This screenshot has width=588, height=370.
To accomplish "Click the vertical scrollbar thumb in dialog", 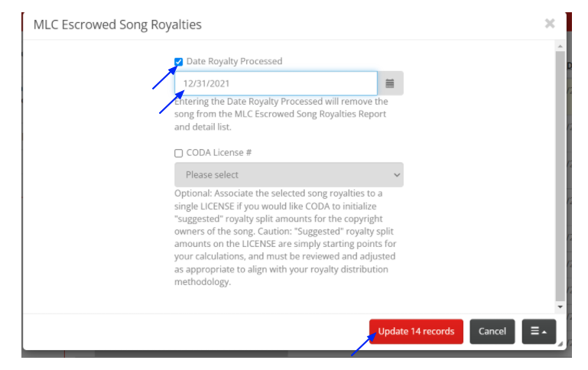I will 560,176.
